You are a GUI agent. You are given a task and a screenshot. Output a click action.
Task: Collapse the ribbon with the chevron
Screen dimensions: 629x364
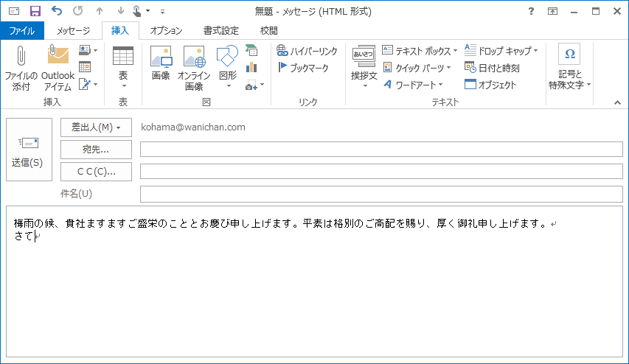[617, 102]
